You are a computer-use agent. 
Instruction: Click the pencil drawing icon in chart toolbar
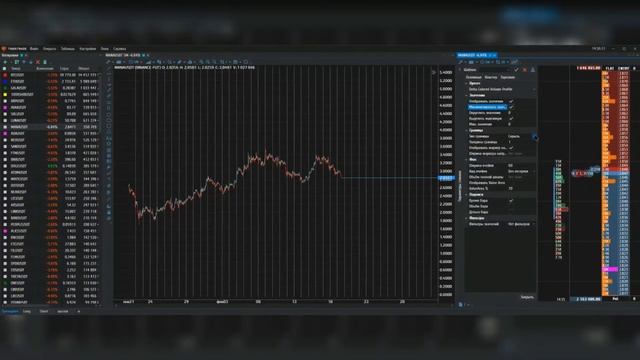pos(179,62)
